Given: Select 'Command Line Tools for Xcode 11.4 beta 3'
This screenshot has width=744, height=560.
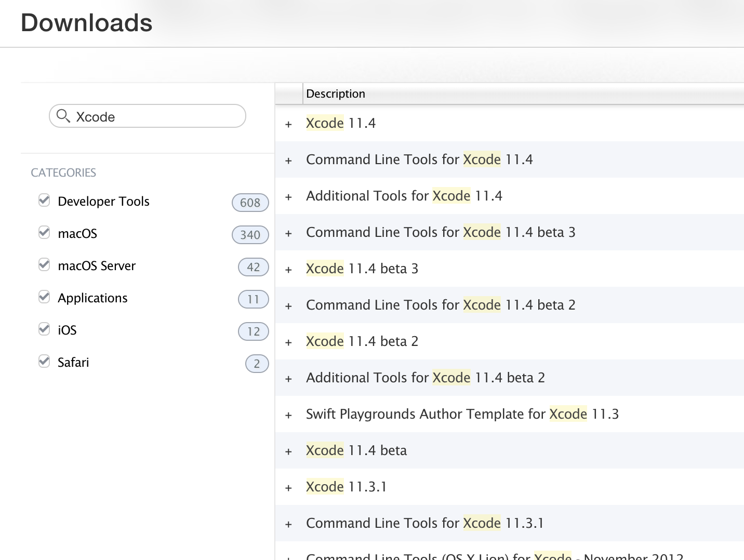Looking at the screenshot, I should [441, 232].
